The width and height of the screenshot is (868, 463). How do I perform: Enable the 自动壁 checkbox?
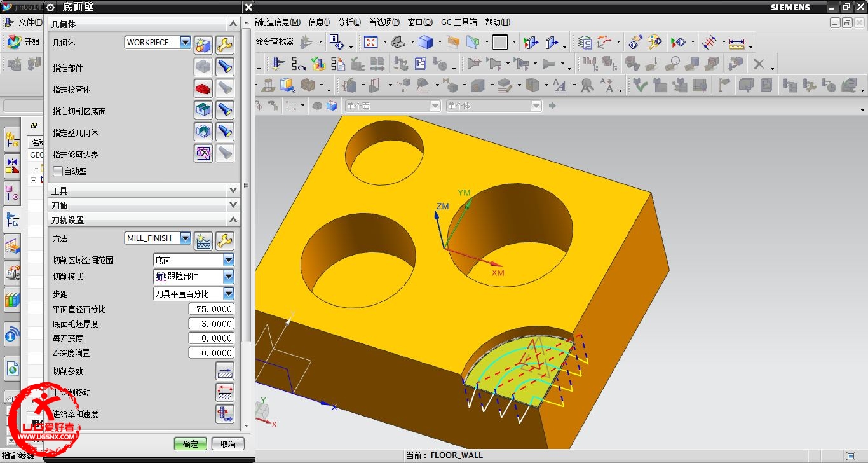click(x=58, y=171)
